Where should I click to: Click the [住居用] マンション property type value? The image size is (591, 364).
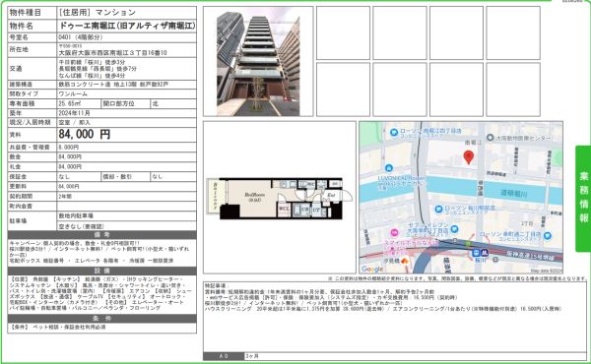coord(98,13)
